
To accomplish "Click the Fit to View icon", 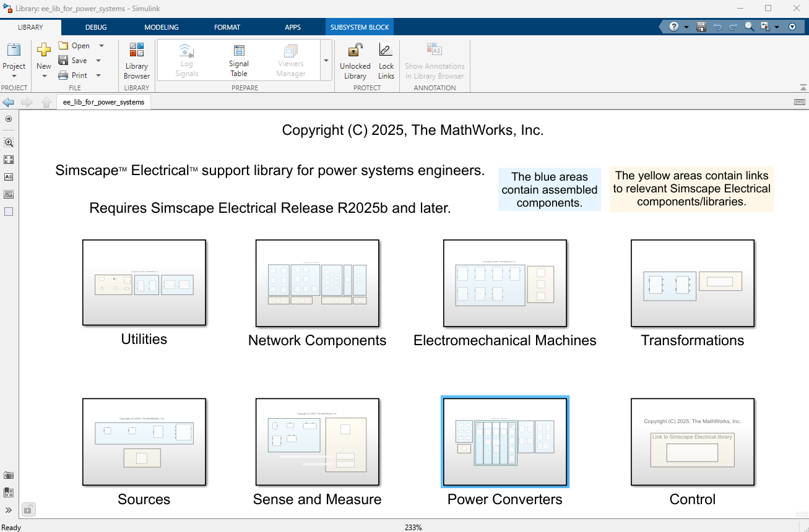I will [9, 160].
